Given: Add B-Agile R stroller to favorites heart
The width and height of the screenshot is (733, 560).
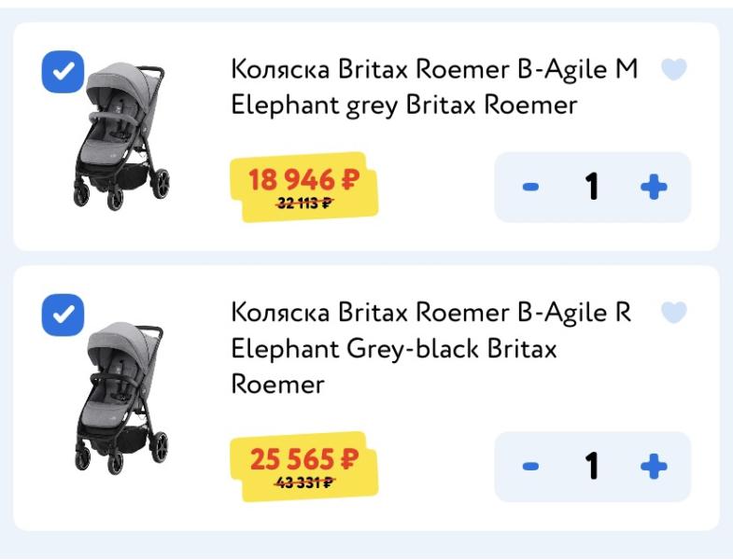Looking at the screenshot, I should (x=674, y=313).
